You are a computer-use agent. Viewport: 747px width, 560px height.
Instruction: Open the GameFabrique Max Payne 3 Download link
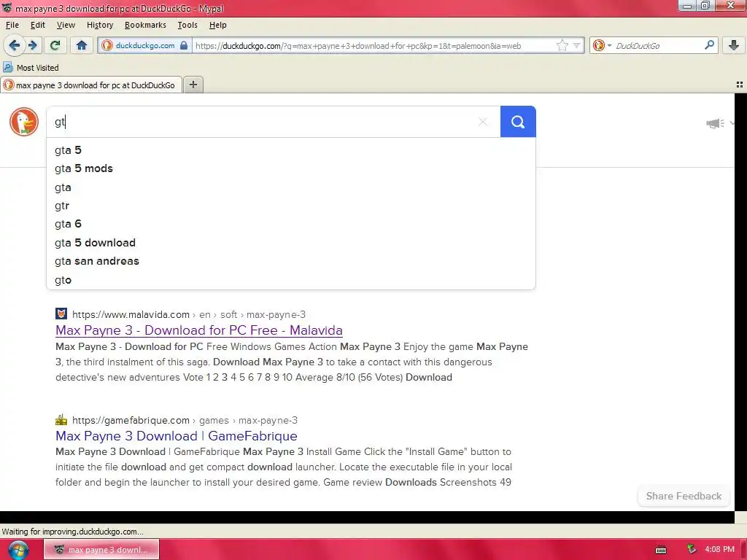(177, 436)
